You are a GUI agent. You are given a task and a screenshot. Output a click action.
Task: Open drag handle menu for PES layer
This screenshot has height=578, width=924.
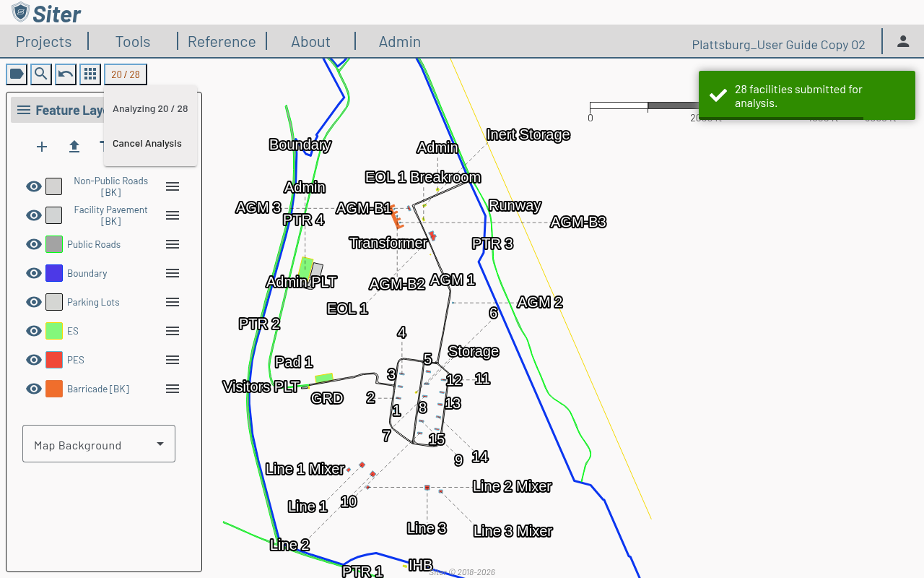[x=173, y=360]
